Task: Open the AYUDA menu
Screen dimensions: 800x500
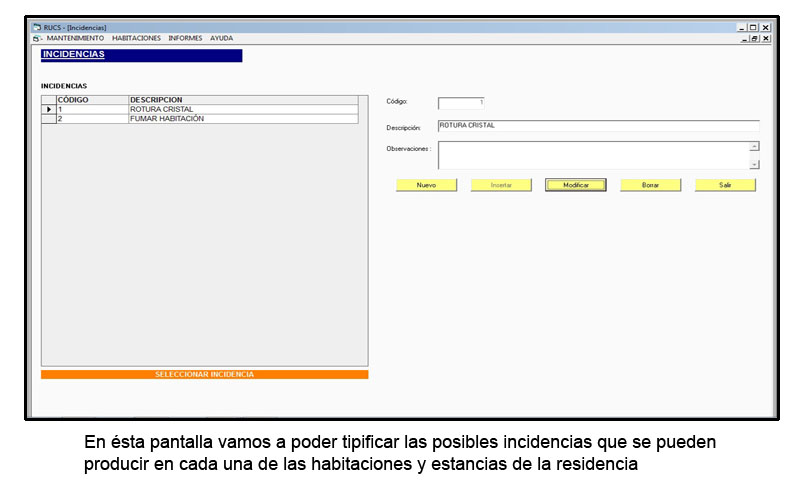Action: pos(221,38)
